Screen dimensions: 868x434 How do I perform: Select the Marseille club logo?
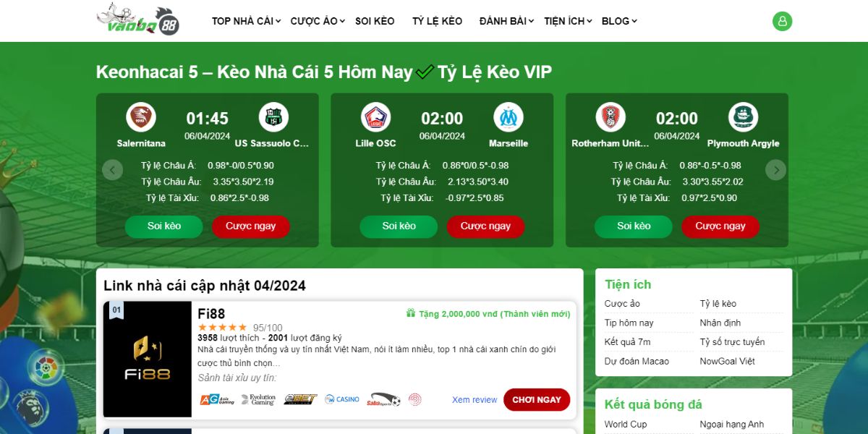(x=508, y=117)
